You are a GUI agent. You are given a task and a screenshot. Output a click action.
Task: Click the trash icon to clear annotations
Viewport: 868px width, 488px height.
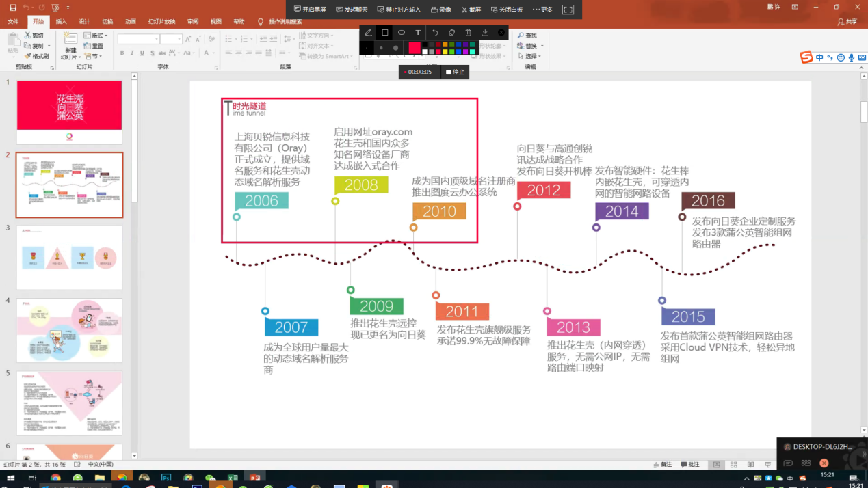pos(469,33)
